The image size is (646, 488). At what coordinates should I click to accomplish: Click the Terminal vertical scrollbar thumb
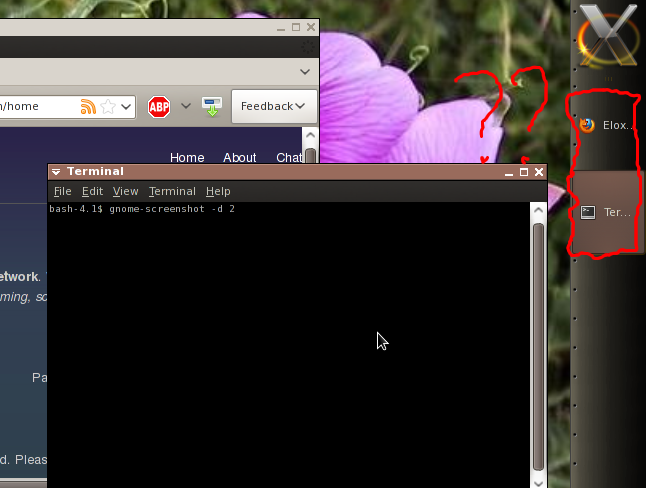pos(538,346)
